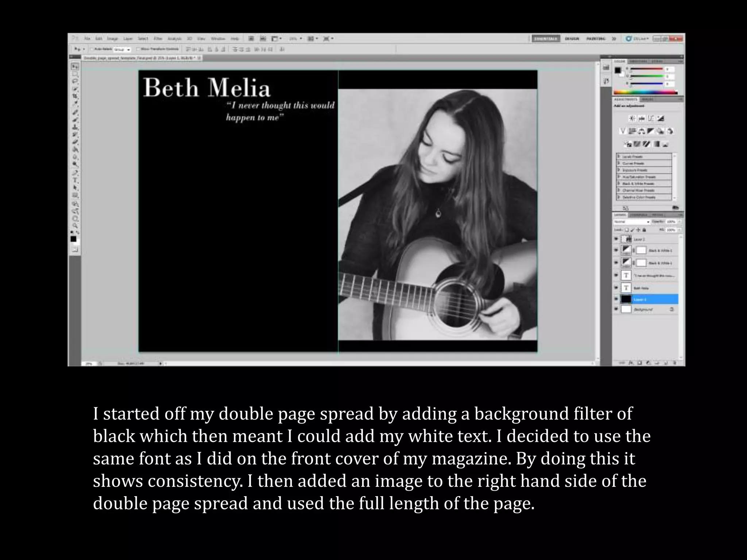Image resolution: width=747 pixels, height=560 pixels.
Task: Click the foreground color swatch in the toolbox
Action: tap(73, 239)
